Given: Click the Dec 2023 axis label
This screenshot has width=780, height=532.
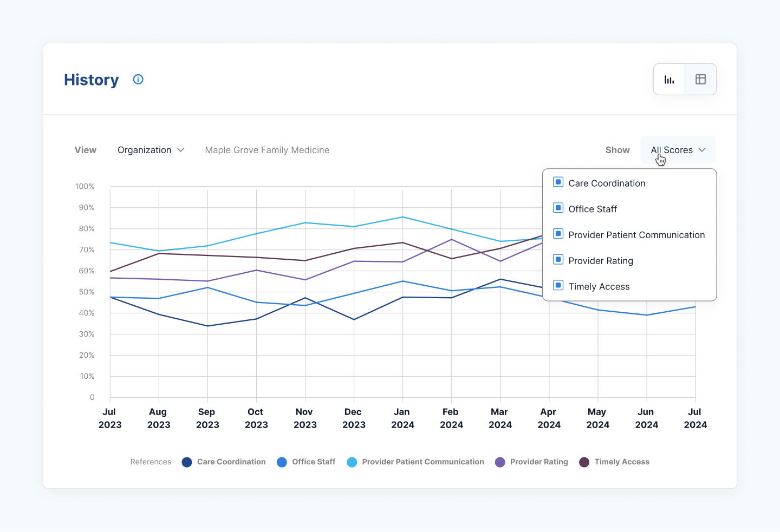Looking at the screenshot, I should 354,418.
